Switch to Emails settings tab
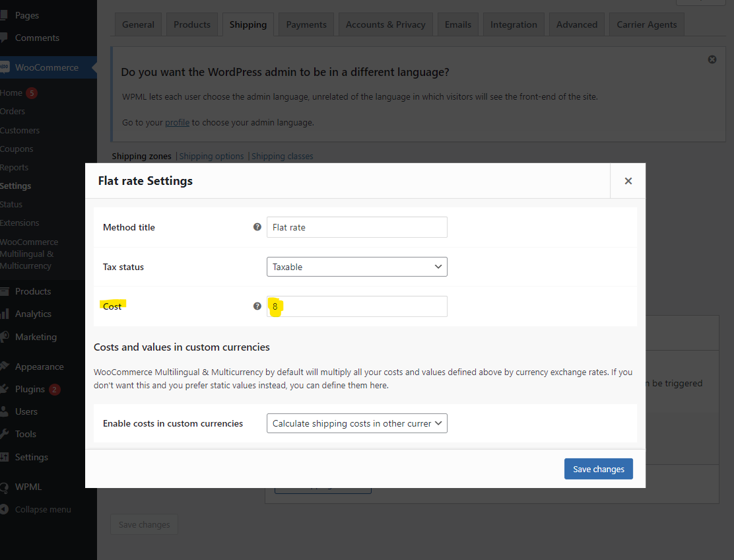Image resolution: width=734 pixels, height=560 pixels. 458,24
